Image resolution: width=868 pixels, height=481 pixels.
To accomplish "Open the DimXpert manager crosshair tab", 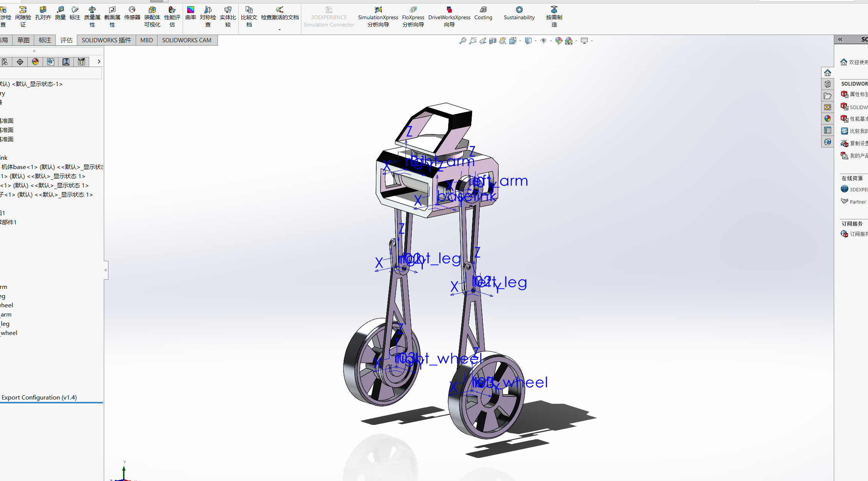I will [20, 62].
